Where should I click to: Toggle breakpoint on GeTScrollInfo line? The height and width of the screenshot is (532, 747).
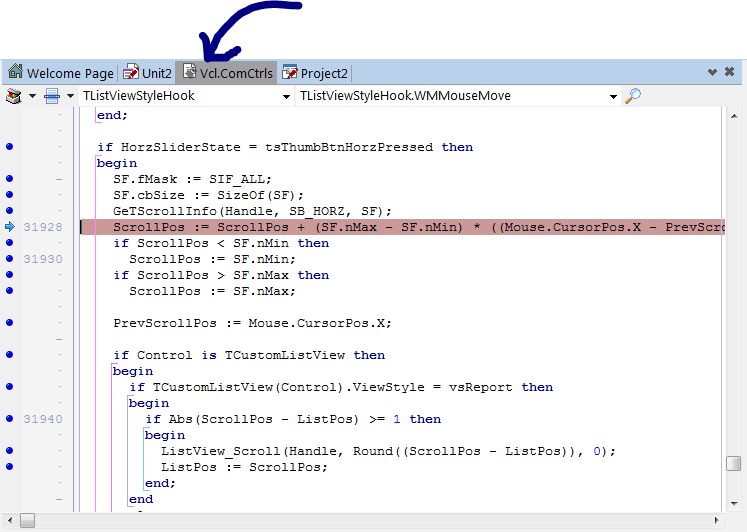click(10, 211)
